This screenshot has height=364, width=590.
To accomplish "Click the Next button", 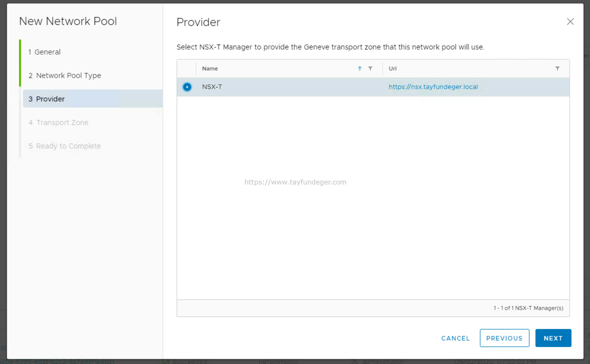I will coord(553,338).
